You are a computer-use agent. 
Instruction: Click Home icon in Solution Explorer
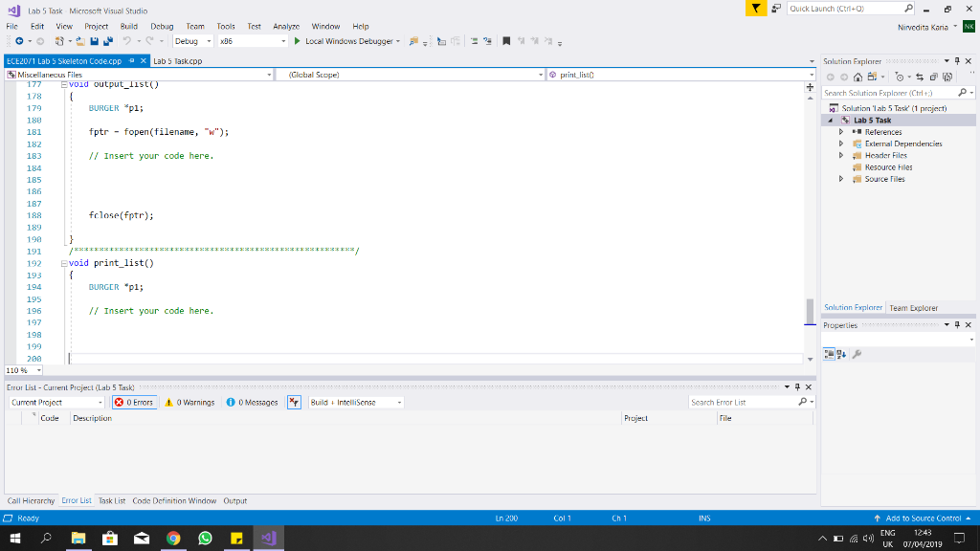(x=857, y=77)
